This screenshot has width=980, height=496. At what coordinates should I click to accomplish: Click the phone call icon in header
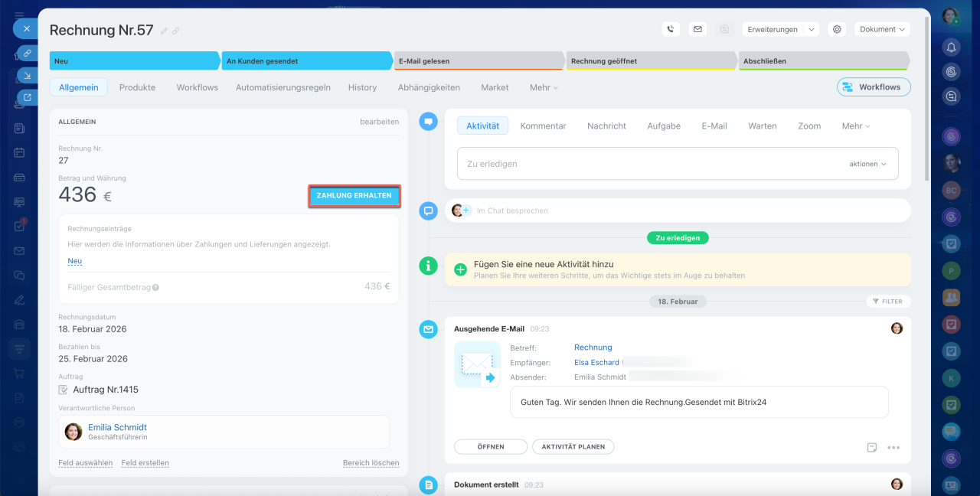click(671, 29)
